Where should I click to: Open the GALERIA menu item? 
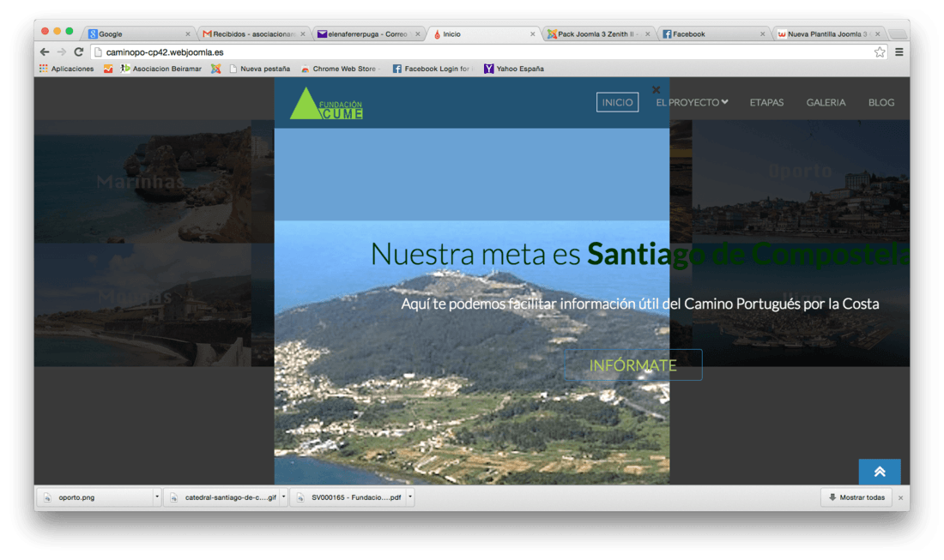pyautogui.click(x=826, y=103)
